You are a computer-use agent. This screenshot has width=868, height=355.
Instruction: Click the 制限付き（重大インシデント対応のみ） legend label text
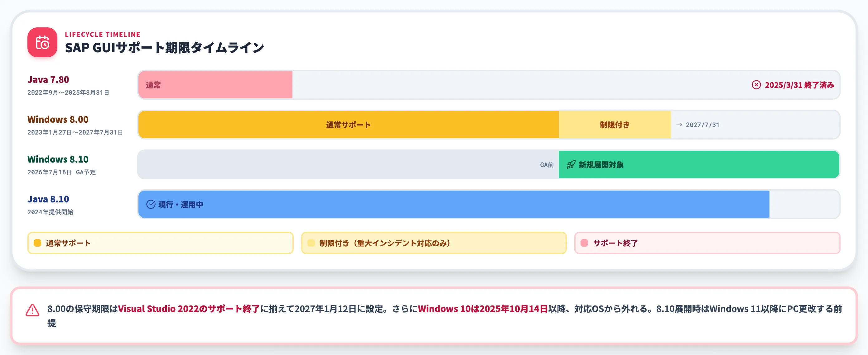pyautogui.click(x=385, y=243)
